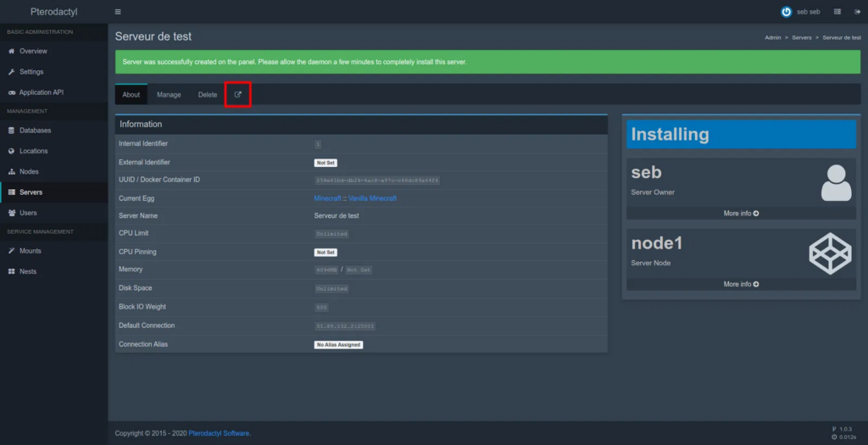This screenshot has height=445, width=868.
Task: Switch to the Manage tab
Action: (x=169, y=95)
